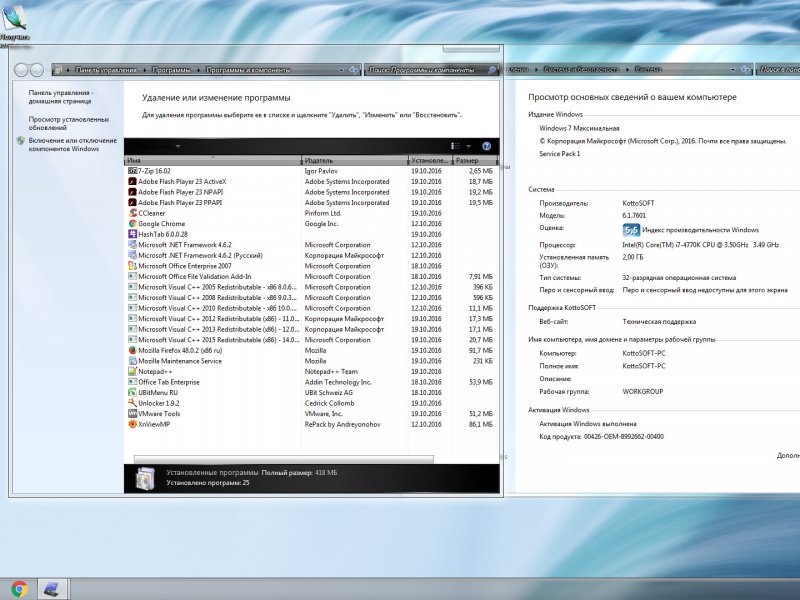Image resolution: width=800 pixels, height=600 pixels.
Task: Click the 5,5 performance index badge
Action: click(x=632, y=230)
